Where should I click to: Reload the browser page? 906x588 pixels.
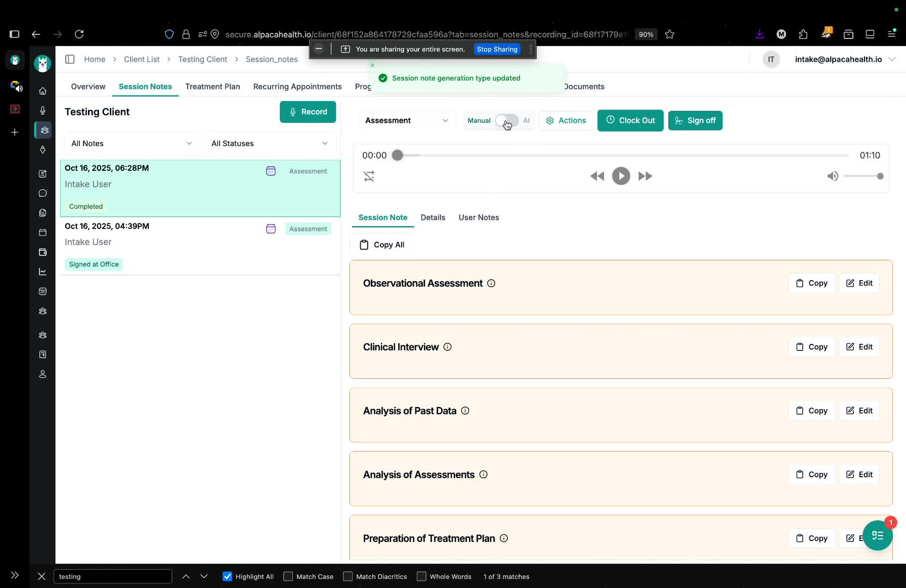click(x=79, y=34)
